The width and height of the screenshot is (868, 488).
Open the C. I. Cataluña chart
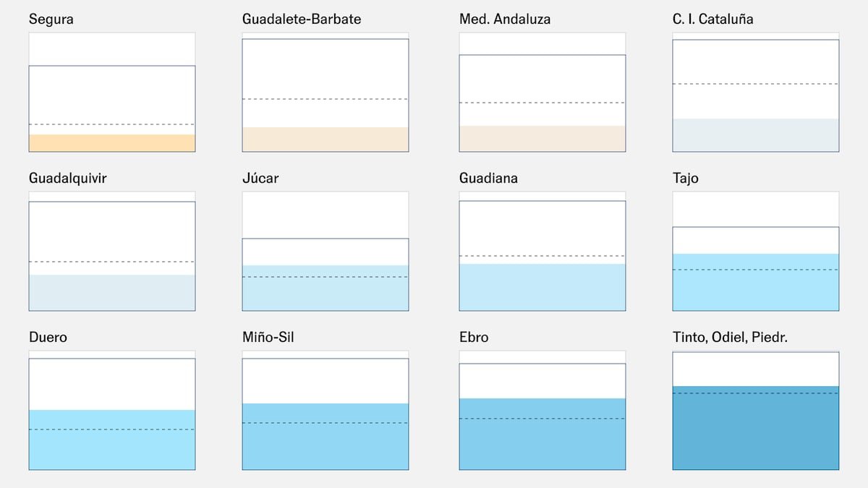click(756, 93)
